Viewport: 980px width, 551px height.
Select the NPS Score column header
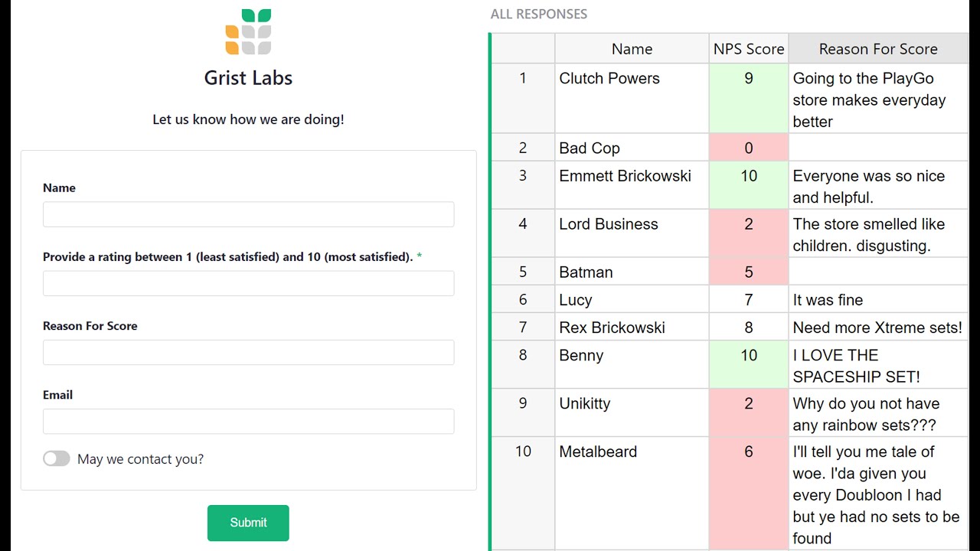pos(748,49)
